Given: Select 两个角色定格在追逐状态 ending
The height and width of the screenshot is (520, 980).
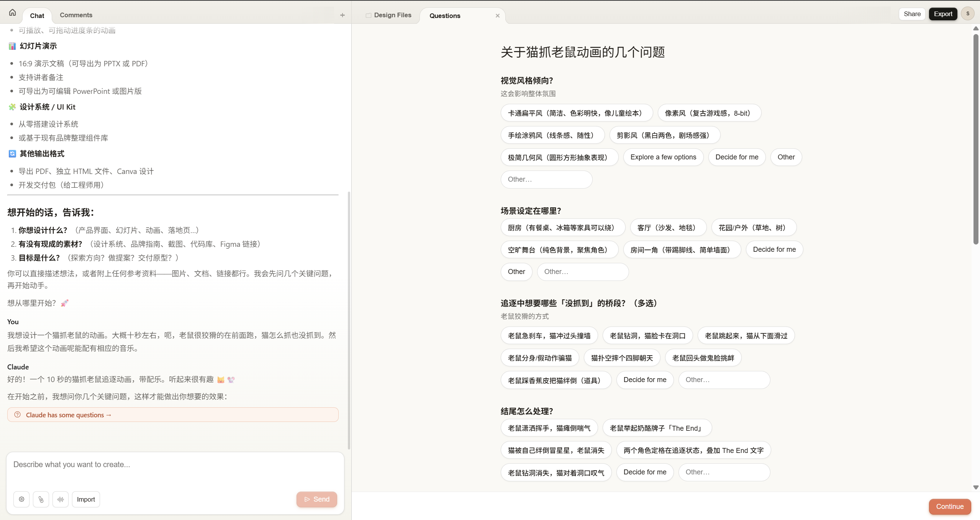Looking at the screenshot, I should 693,450.
